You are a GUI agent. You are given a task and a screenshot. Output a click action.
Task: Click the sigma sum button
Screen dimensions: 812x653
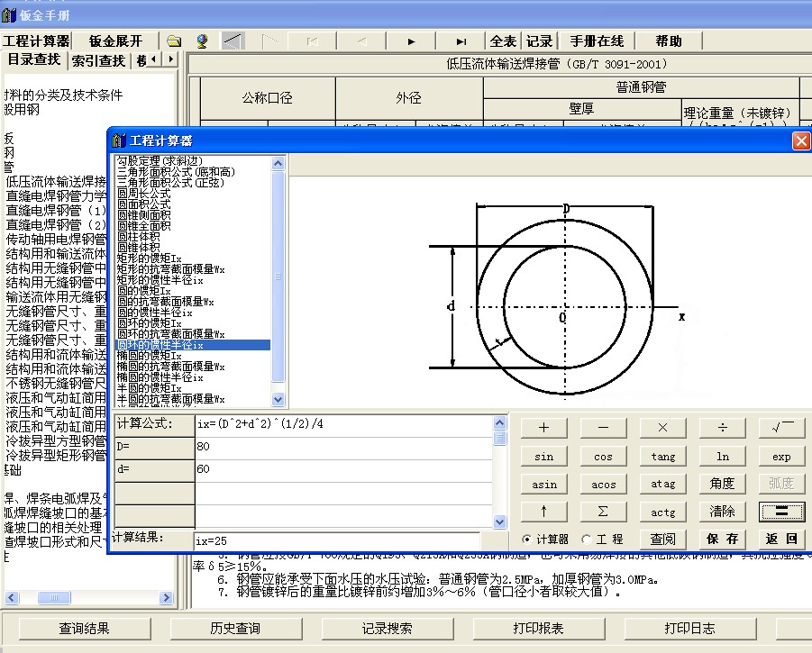[x=603, y=512]
